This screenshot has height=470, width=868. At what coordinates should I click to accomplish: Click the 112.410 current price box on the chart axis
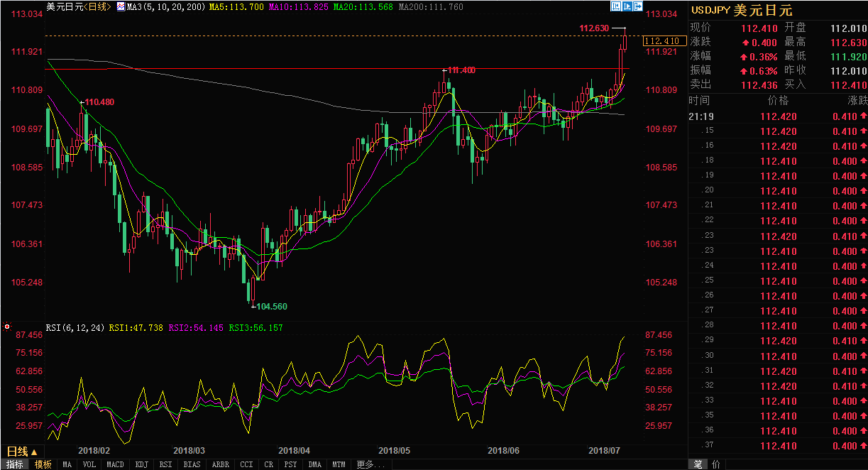pos(664,41)
